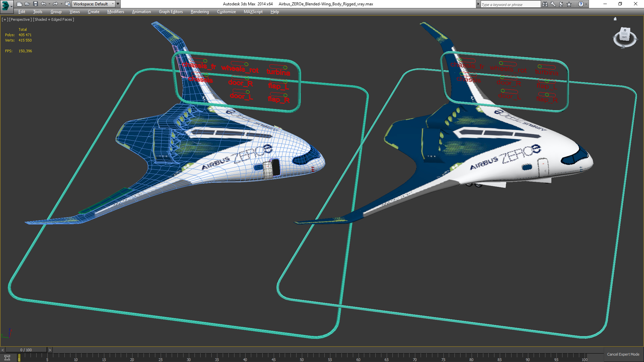This screenshot has height=362, width=644.
Task: Click the [Perspective] viewport label
Action: 20,19
